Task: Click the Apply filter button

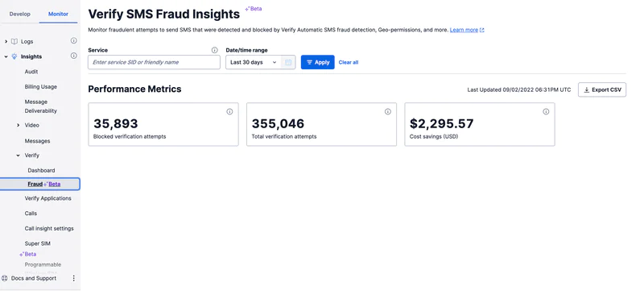Action: (x=317, y=63)
